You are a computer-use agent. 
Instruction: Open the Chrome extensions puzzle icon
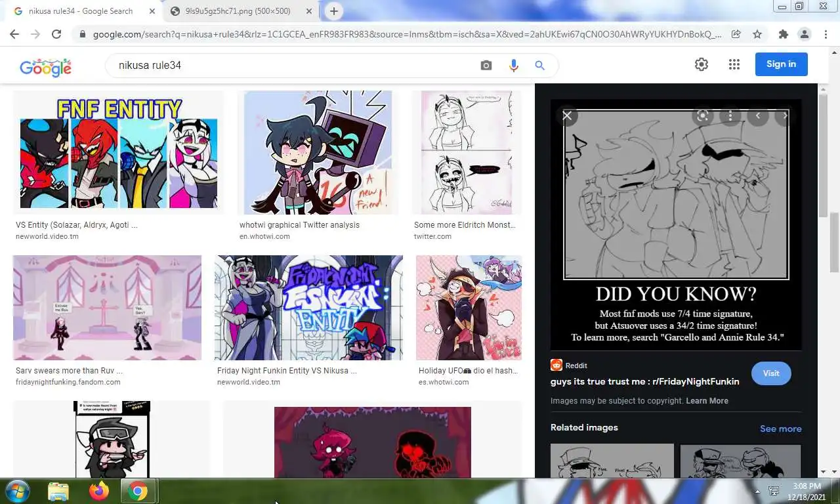click(783, 34)
